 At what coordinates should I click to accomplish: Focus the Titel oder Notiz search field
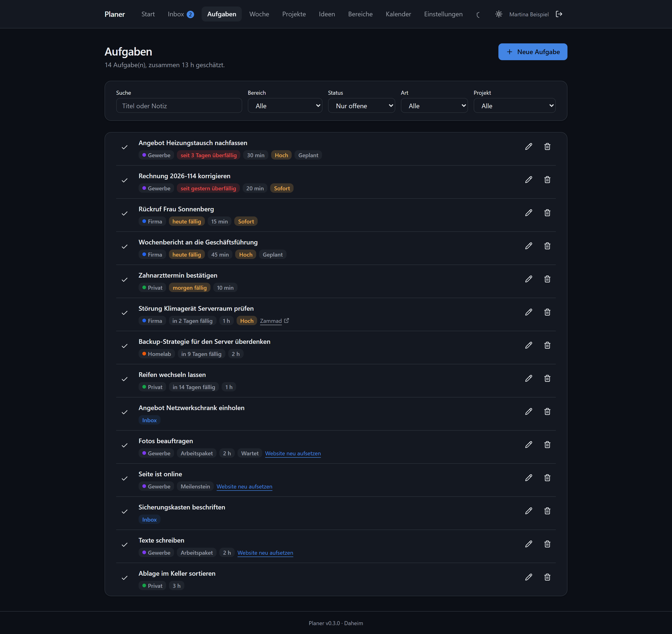[x=179, y=106]
